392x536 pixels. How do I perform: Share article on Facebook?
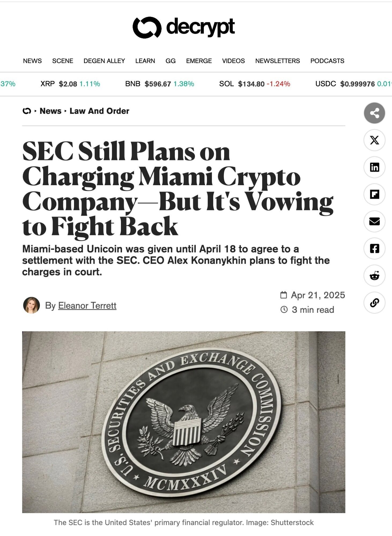374,248
